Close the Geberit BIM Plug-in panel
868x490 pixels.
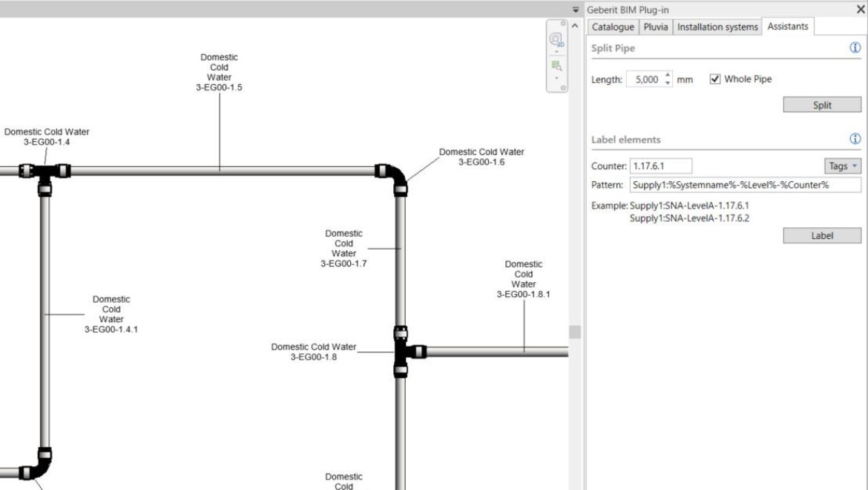(860, 9)
